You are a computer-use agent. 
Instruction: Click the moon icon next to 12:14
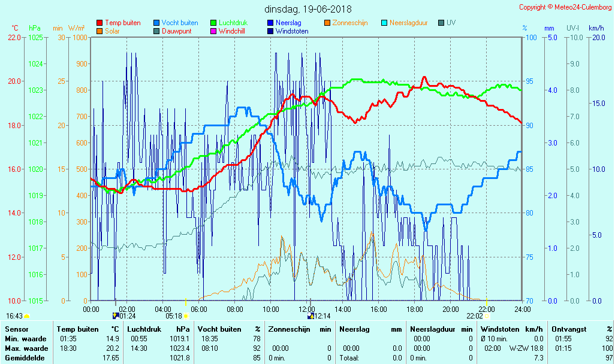click(x=310, y=316)
